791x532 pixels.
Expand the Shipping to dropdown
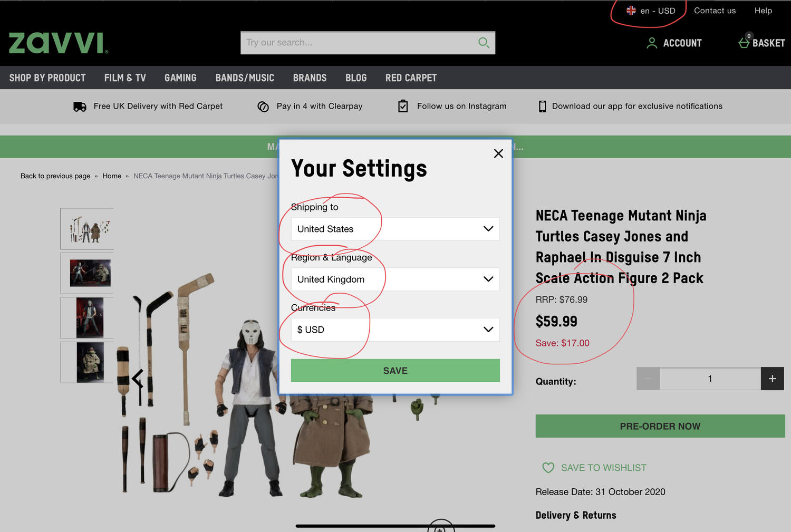pyautogui.click(x=395, y=229)
